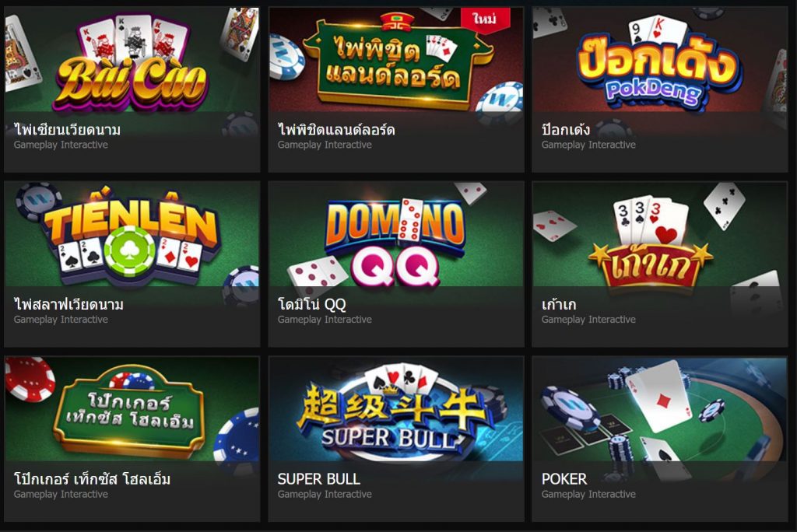Open the เก้าเก three-threes card game image
The height and width of the screenshot is (532, 797).
tap(660, 234)
